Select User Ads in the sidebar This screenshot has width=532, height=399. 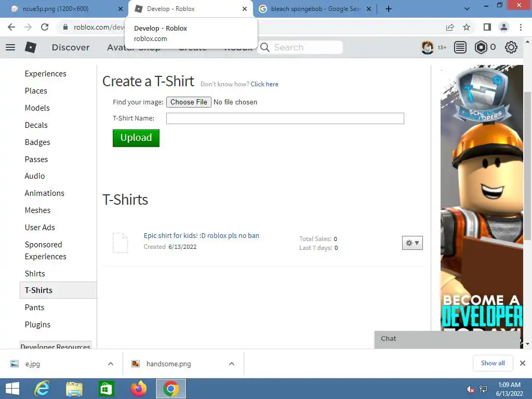pos(39,228)
